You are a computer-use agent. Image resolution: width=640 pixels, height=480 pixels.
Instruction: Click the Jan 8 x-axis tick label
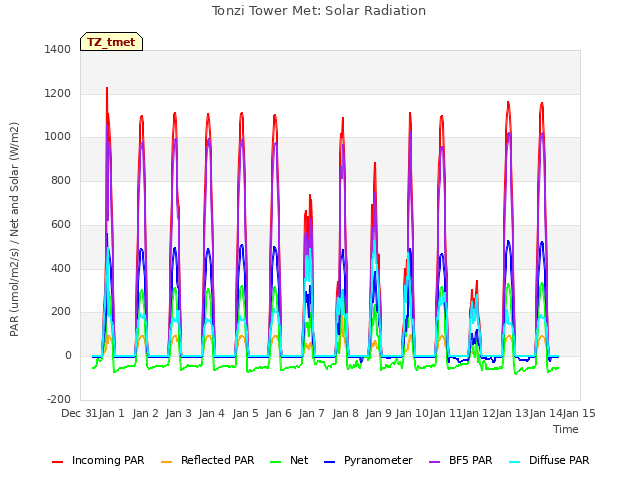tap(345, 413)
